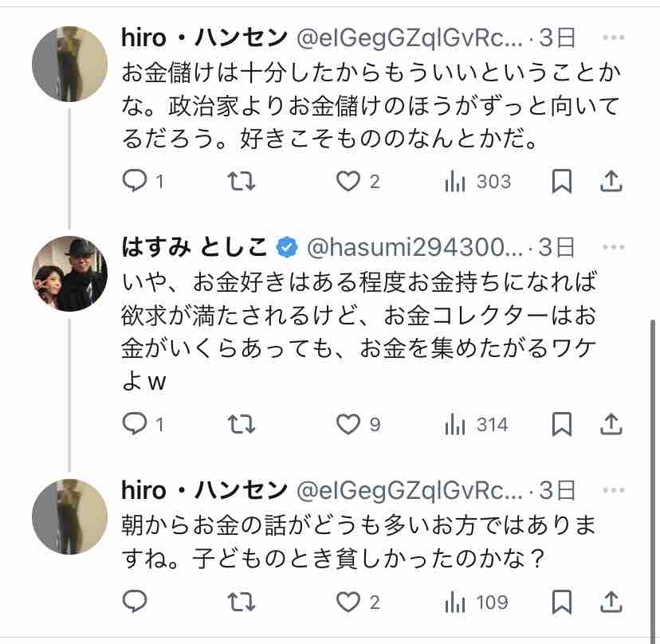Open the @hasumi294300 handle link
The width and height of the screenshot is (660, 644).
pos(414,248)
